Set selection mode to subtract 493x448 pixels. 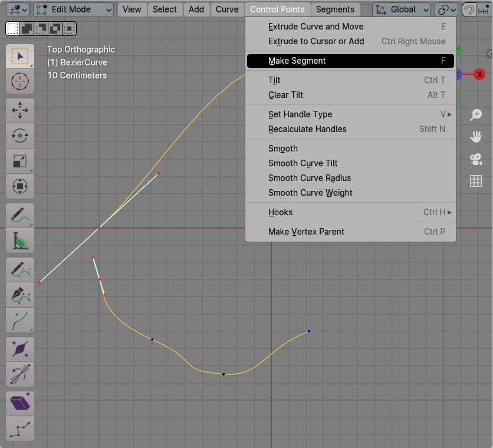(41, 29)
